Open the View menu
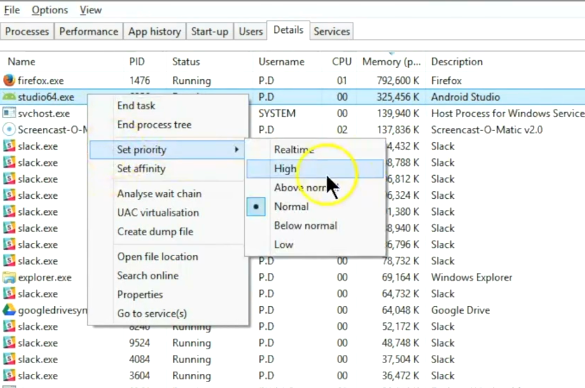 coord(90,10)
